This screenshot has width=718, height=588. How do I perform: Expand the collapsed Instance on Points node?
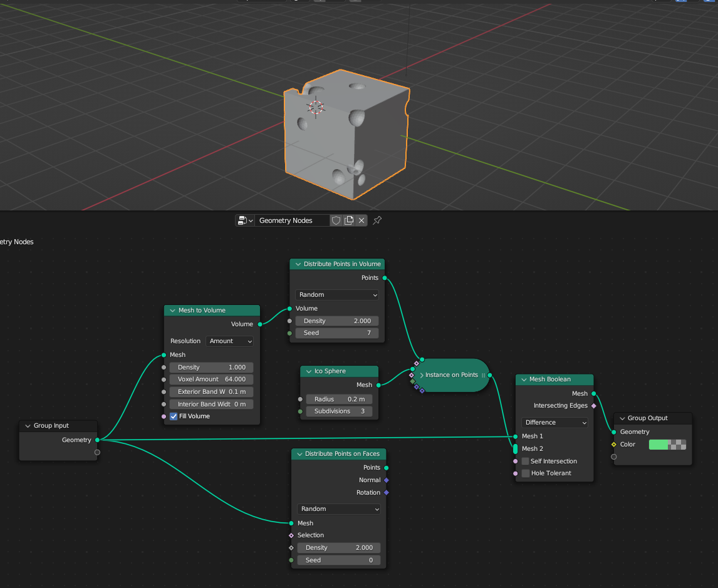[x=422, y=375]
